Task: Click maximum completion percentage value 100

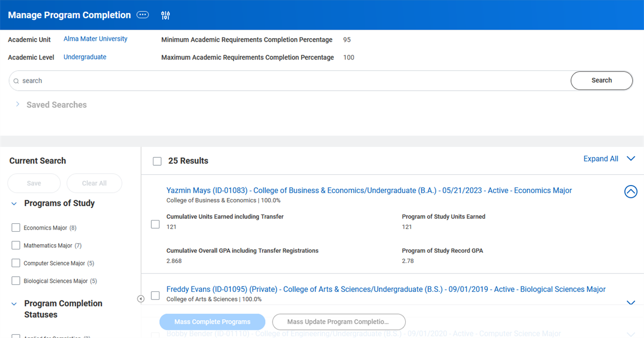Action: 349,57
